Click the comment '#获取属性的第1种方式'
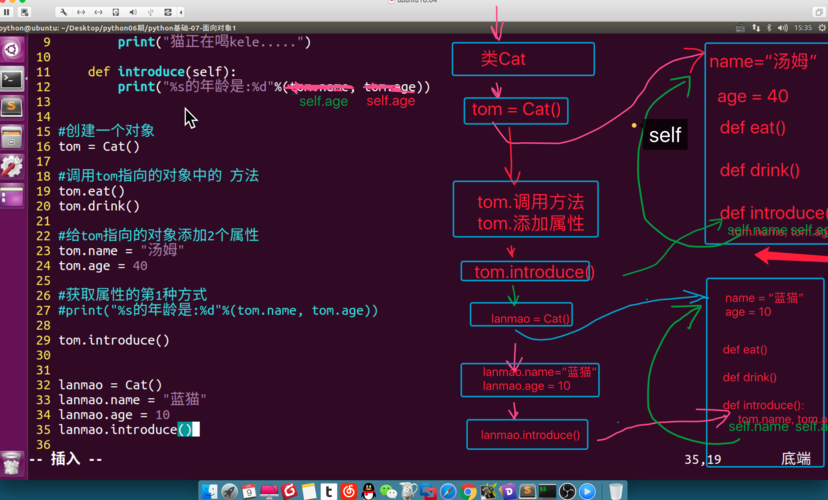 click(x=132, y=295)
